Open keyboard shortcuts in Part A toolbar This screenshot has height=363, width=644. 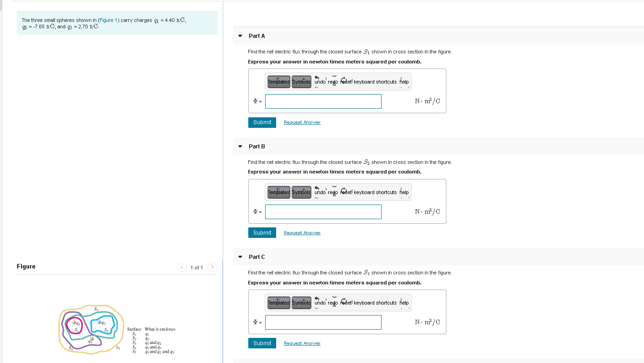375,82
